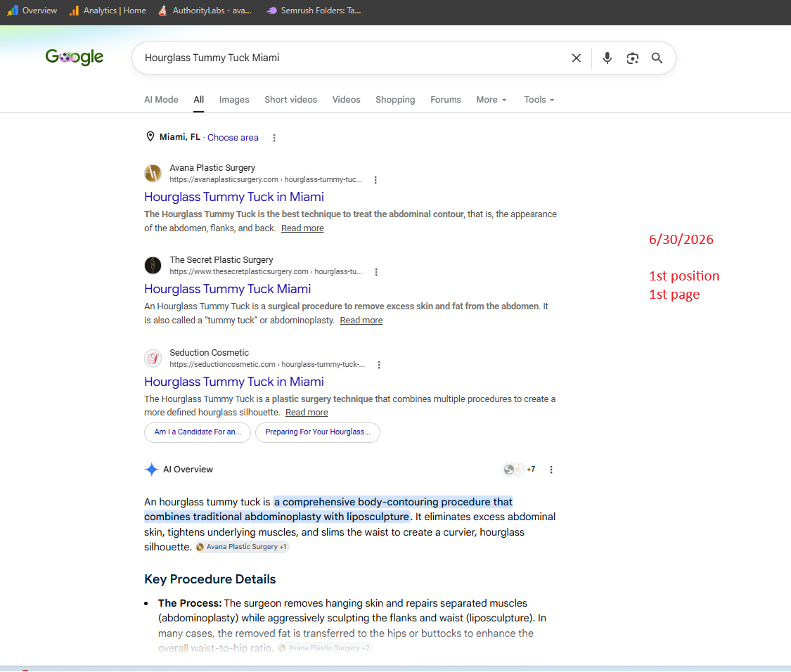Open Avana Plastic Surgery +1 citation chip

pos(242,547)
